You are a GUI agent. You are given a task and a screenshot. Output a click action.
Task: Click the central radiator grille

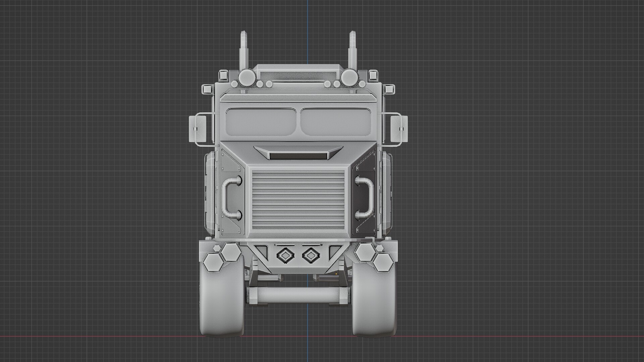point(298,199)
